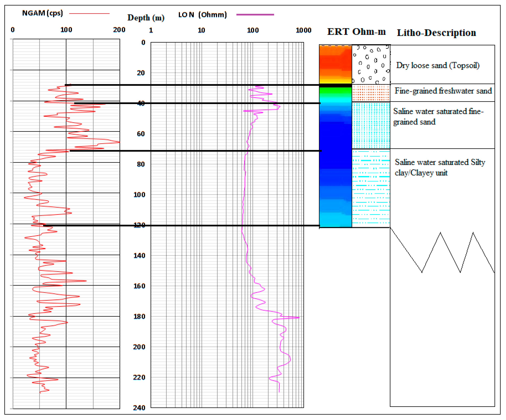The width and height of the screenshot is (506, 420).
Task: Select the Saline water saturated Silty clay text
Action: click(x=440, y=167)
